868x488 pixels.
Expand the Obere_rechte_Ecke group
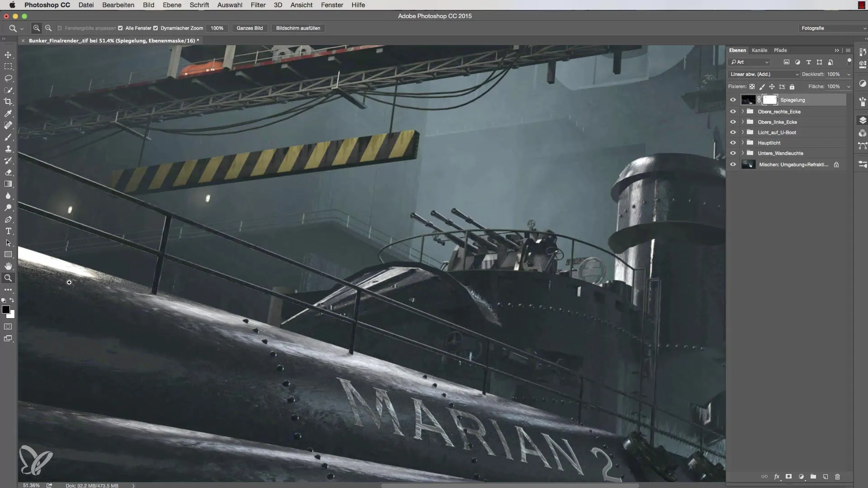pyautogui.click(x=742, y=111)
